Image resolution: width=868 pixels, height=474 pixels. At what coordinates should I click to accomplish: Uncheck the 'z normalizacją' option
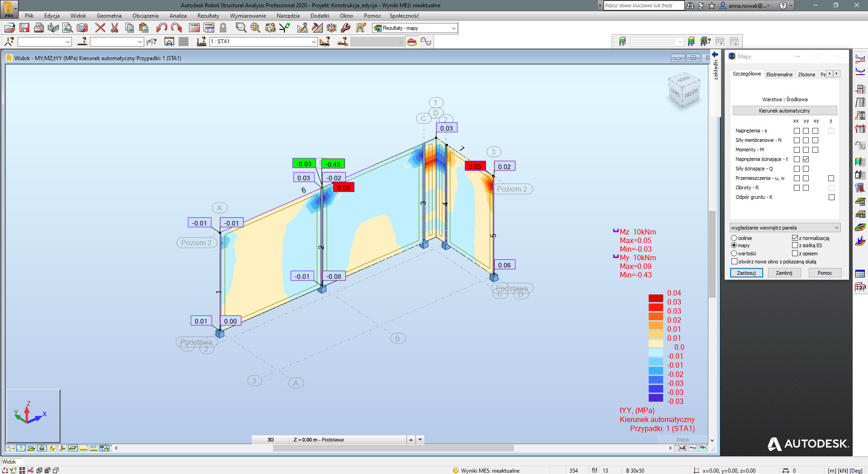click(795, 238)
